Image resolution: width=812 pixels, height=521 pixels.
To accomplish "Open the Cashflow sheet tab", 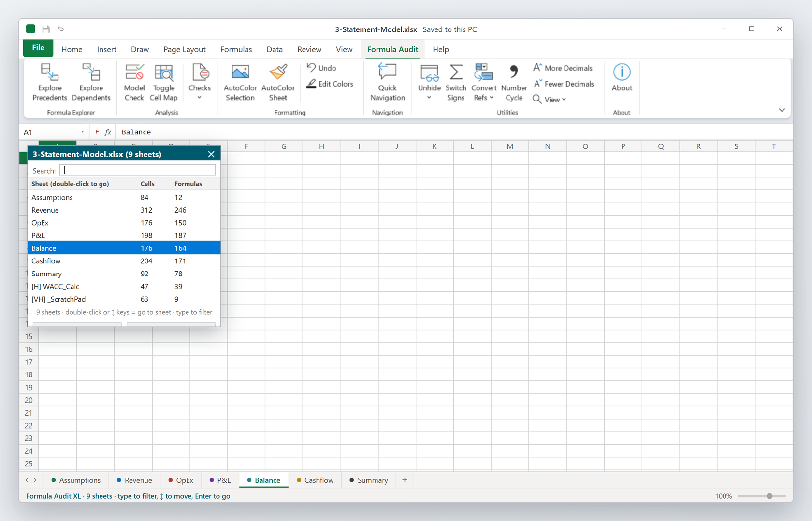I will tap(315, 480).
